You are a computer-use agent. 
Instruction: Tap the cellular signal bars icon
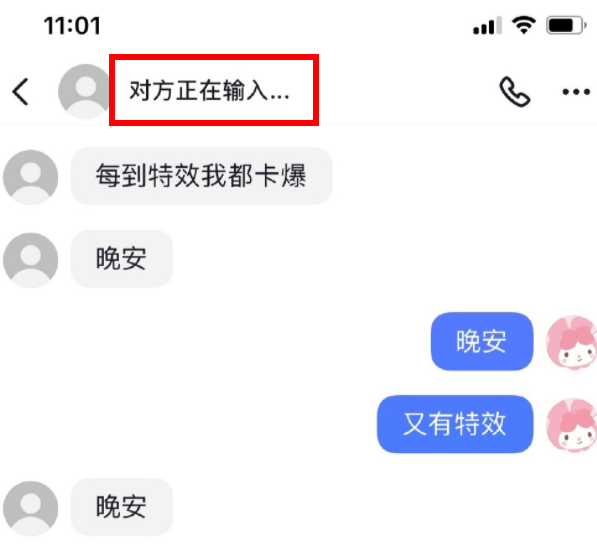(x=487, y=26)
